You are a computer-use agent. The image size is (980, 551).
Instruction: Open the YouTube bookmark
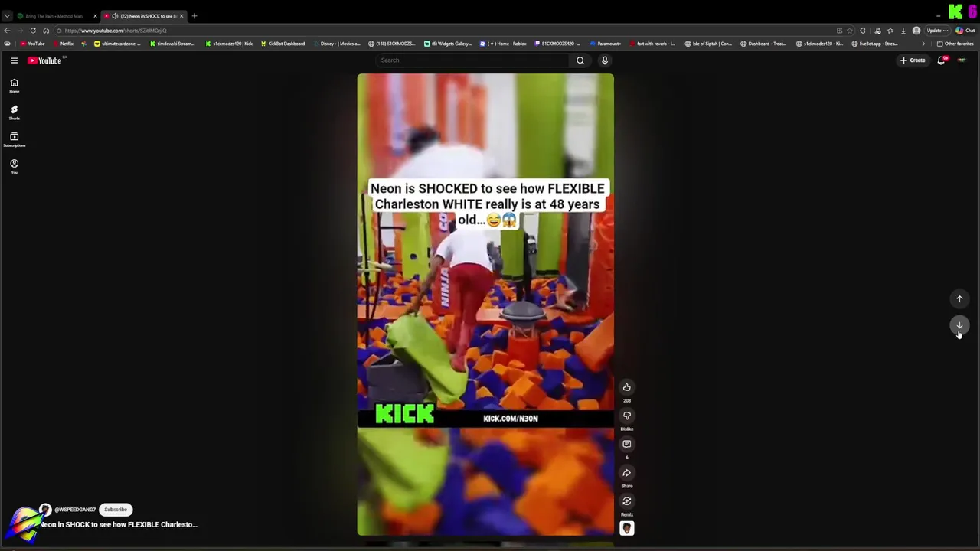point(33,44)
